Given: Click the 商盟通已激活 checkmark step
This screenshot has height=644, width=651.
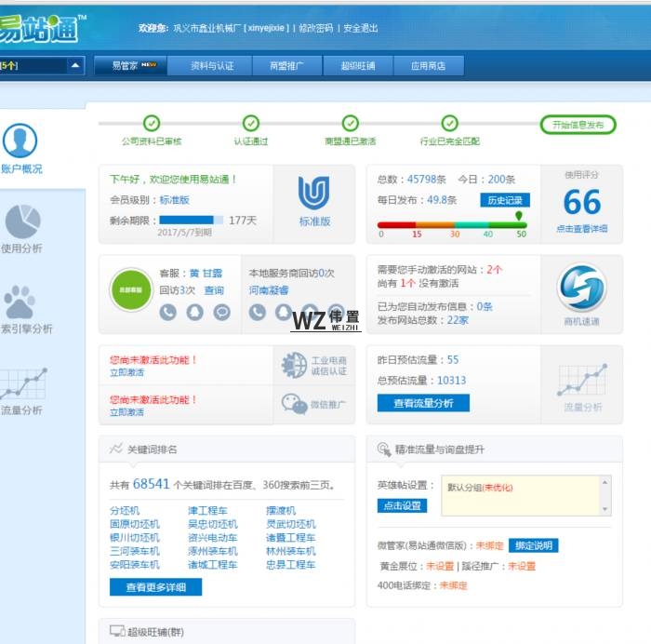Looking at the screenshot, I should (351, 124).
